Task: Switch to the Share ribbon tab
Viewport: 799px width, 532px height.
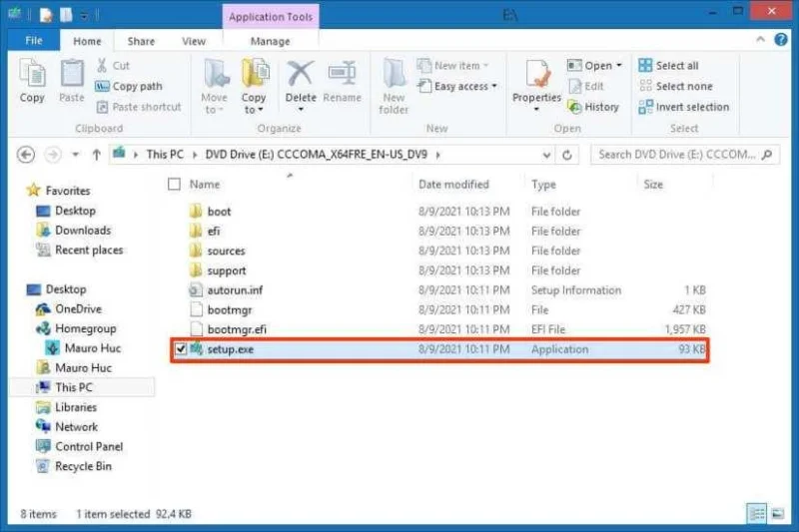Action: [141, 41]
